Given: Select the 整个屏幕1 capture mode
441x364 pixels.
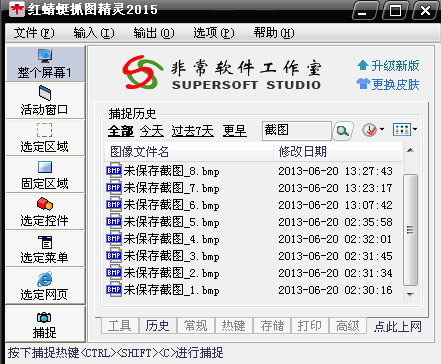Looking at the screenshot, I should 45,64.
